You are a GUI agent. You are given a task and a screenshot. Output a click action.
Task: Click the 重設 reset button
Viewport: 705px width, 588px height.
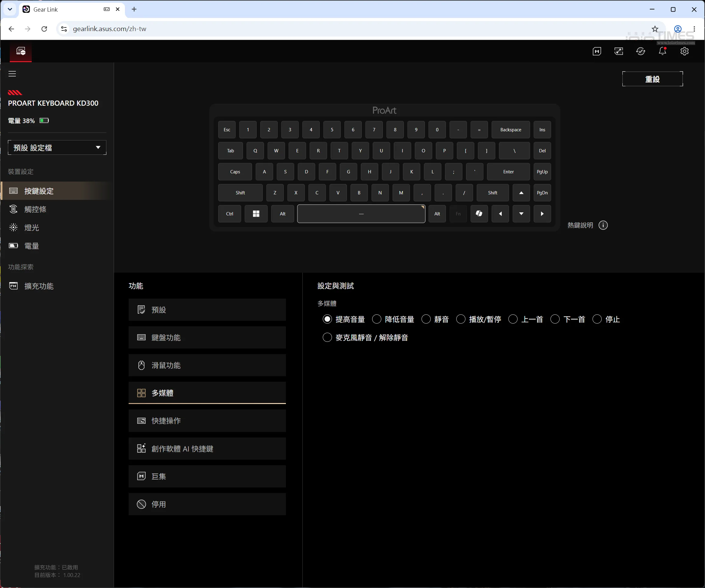pos(652,79)
